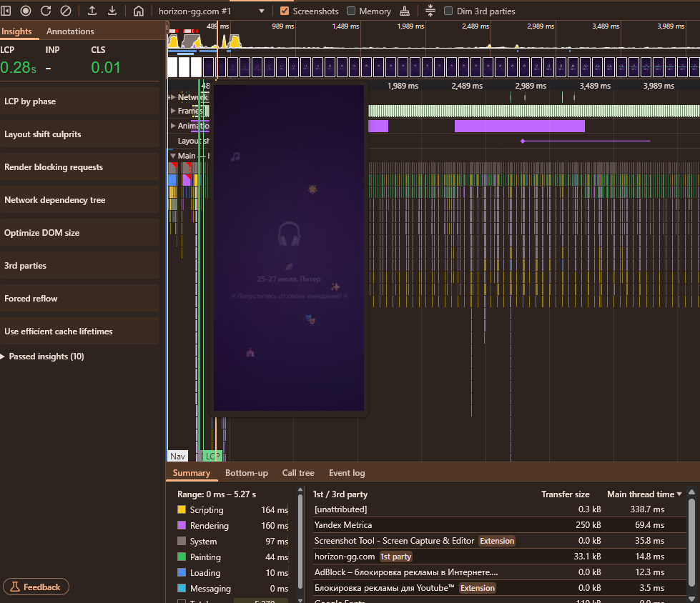Open the horizon-gg.com #1 recording dropdown
The height and width of the screenshot is (603, 700).
(x=211, y=11)
